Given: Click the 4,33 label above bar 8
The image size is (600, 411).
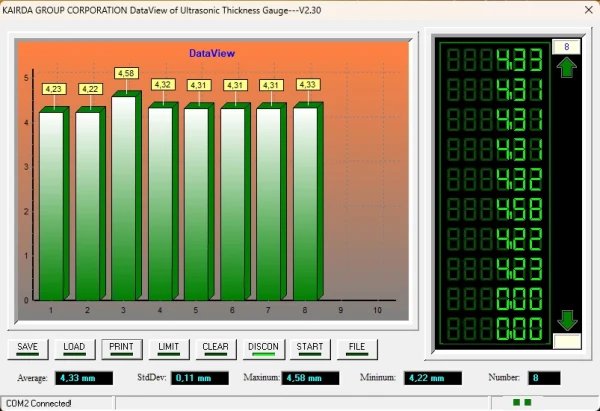Looking at the screenshot, I should [x=308, y=85].
